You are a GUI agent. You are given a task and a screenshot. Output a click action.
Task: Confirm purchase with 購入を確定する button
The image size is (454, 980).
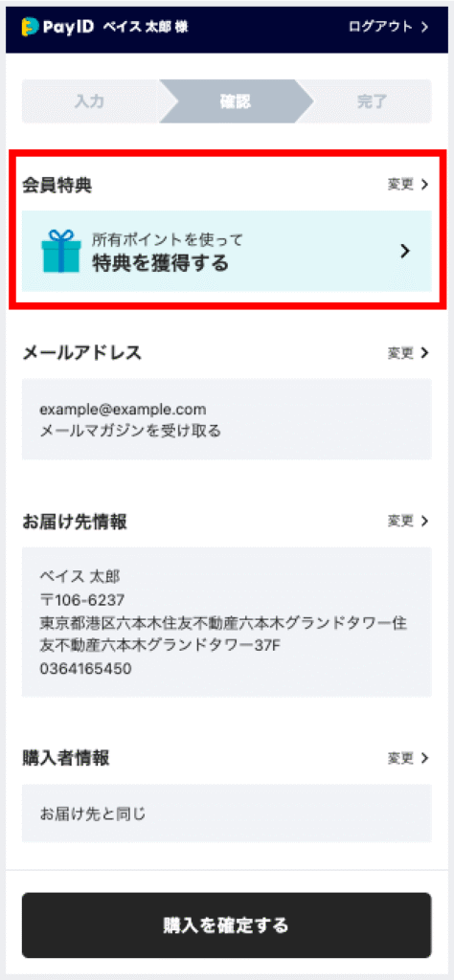[x=226, y=925]
